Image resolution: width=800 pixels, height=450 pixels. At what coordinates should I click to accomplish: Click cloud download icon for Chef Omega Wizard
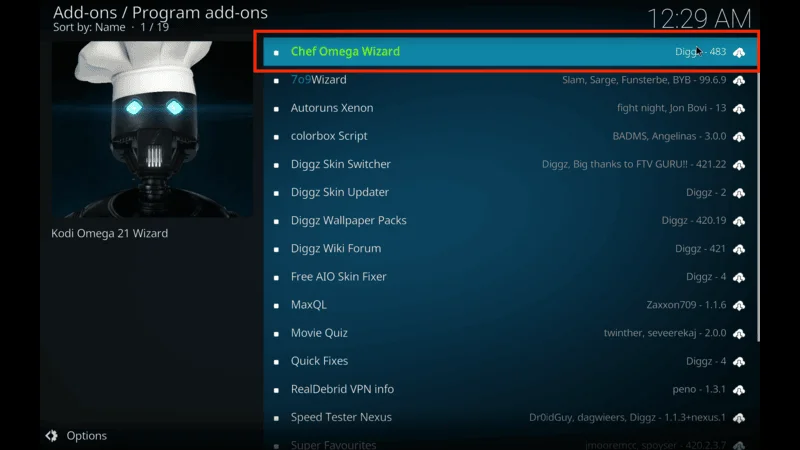739,52
